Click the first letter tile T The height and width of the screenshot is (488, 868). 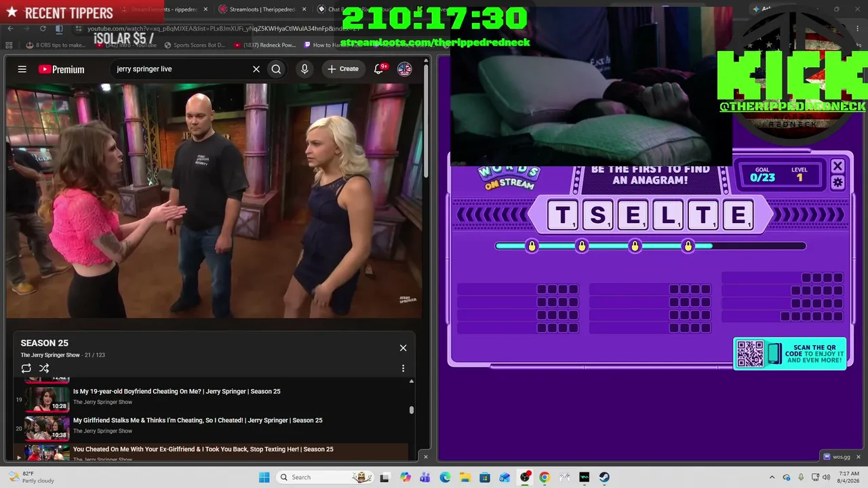pyautogui.click(x=563, y=216)
